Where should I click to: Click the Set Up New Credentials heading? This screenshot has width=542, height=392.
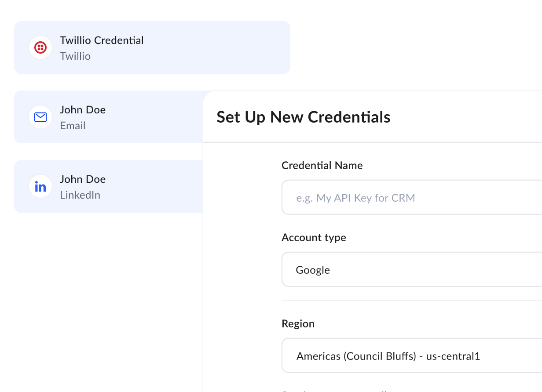304,117
